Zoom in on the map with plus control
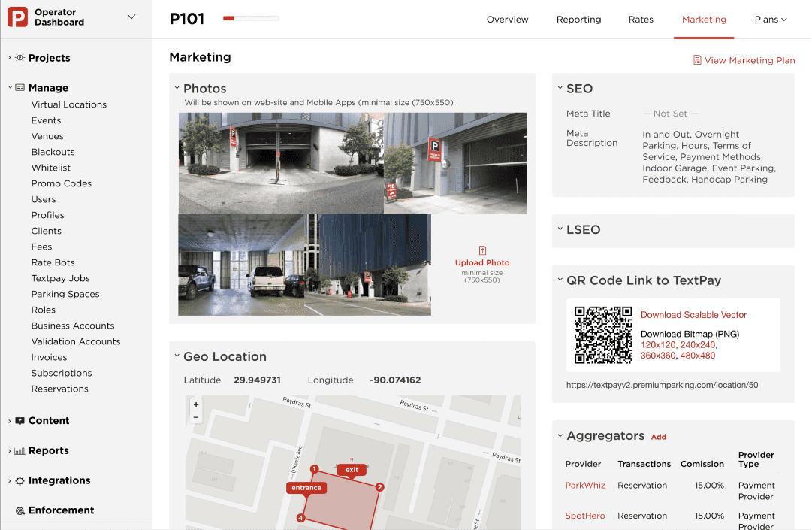 click(195, 405)
